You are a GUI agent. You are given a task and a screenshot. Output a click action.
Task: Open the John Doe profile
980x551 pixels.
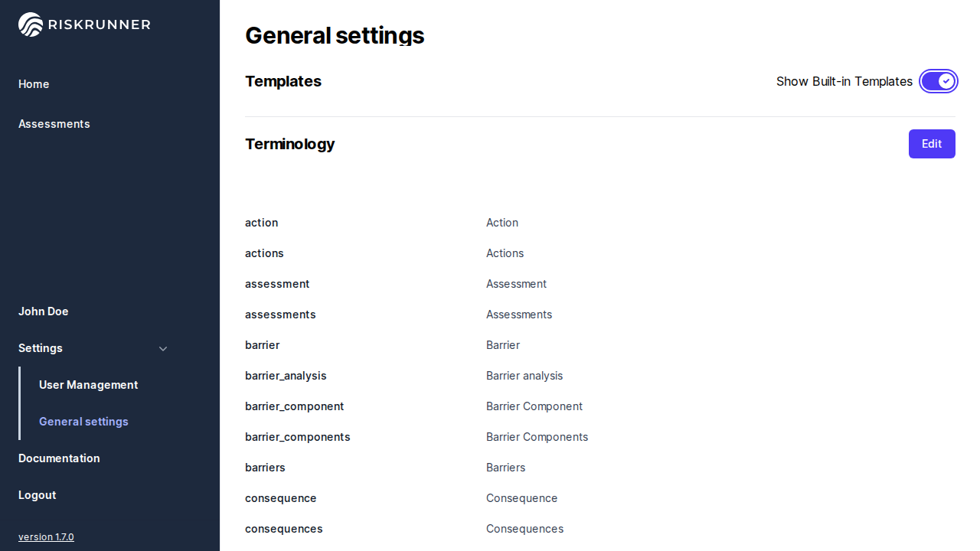click(44, 311)
